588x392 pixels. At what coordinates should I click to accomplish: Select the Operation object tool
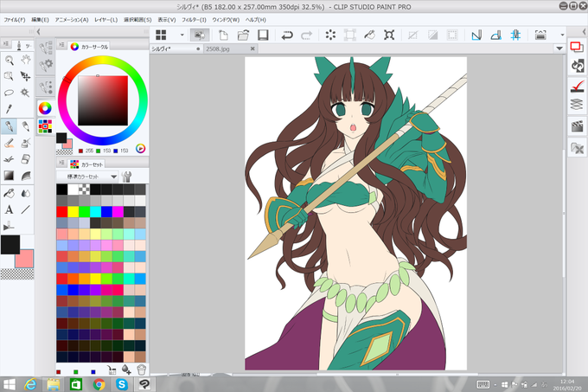click(x=9, y=76)
